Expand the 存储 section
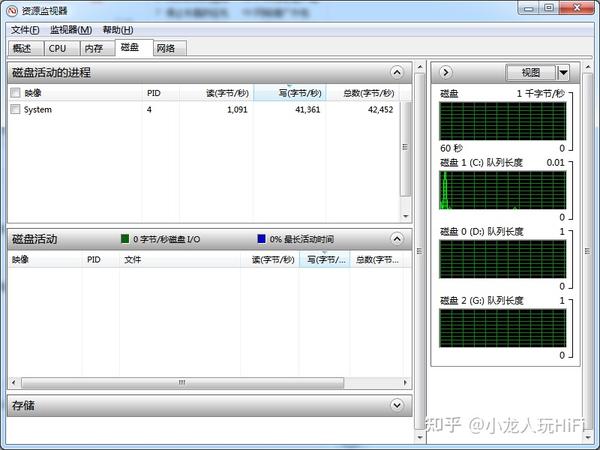 coord(397,405)
